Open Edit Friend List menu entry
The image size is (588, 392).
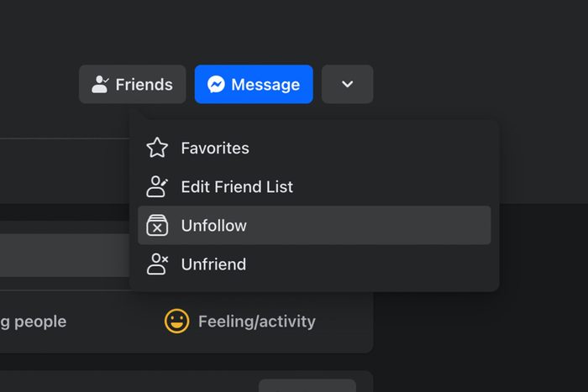pos(237,187)
